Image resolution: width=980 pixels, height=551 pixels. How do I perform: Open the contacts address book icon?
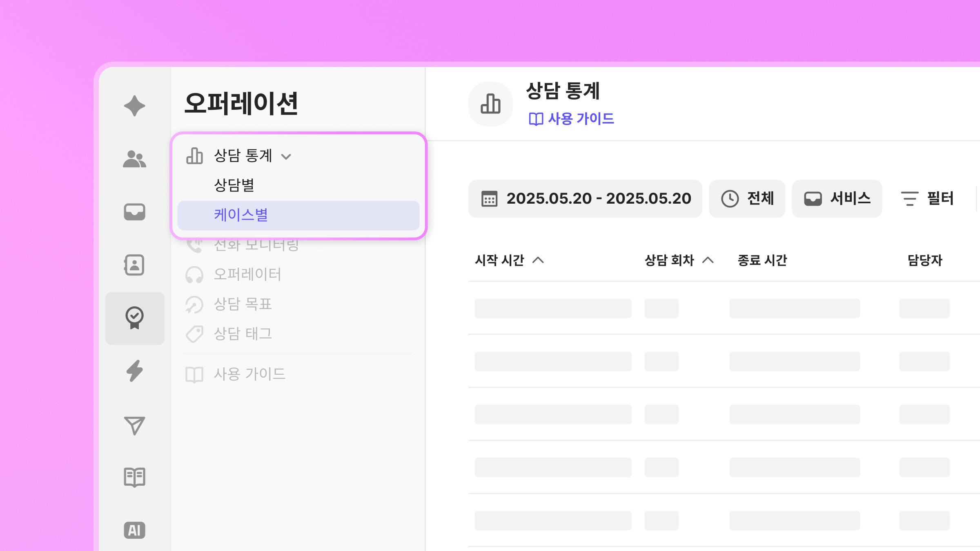[x=134, y=265]
